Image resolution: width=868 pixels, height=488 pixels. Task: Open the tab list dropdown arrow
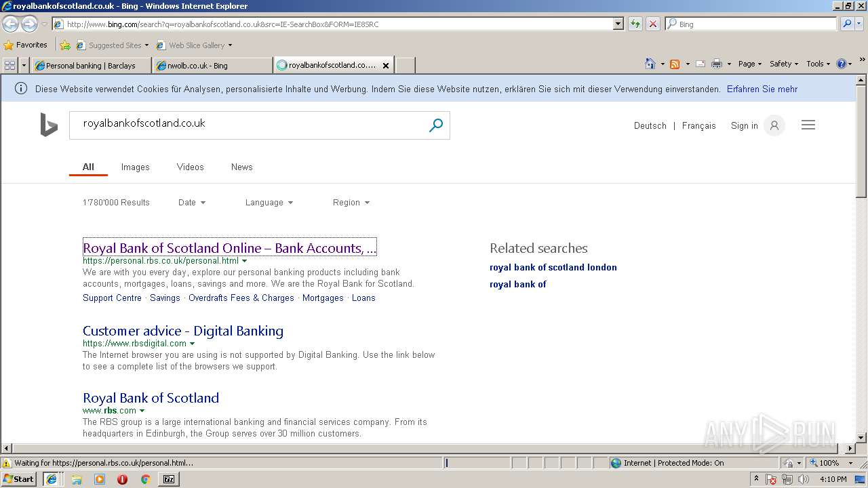point(24,65)
